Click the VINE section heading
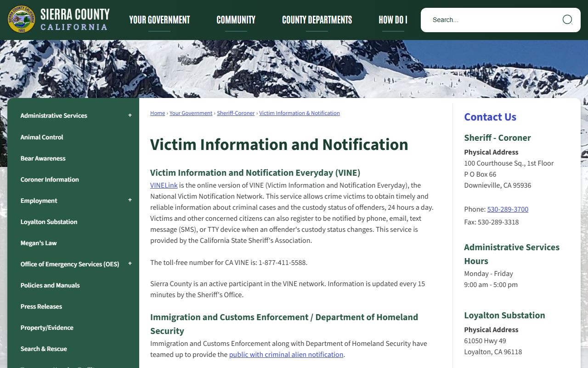 255,173
